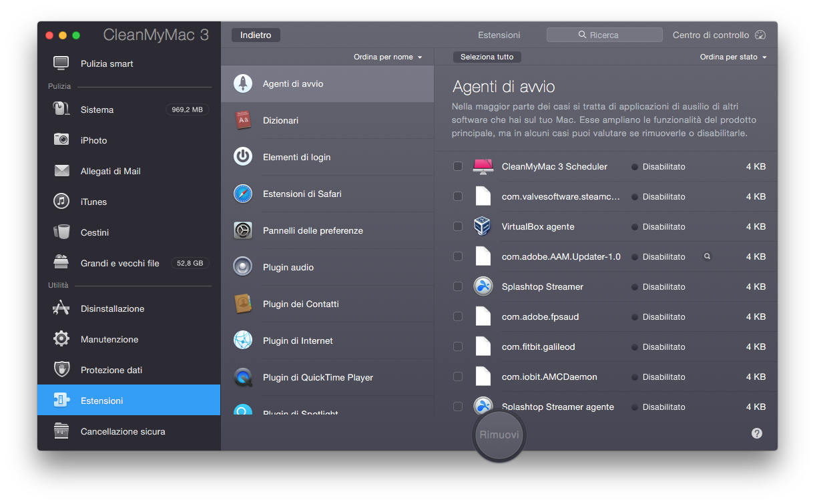Toggle Disabilitato status of com.adobe.fpsaud
815x504 pixels.
coord(658,317)
